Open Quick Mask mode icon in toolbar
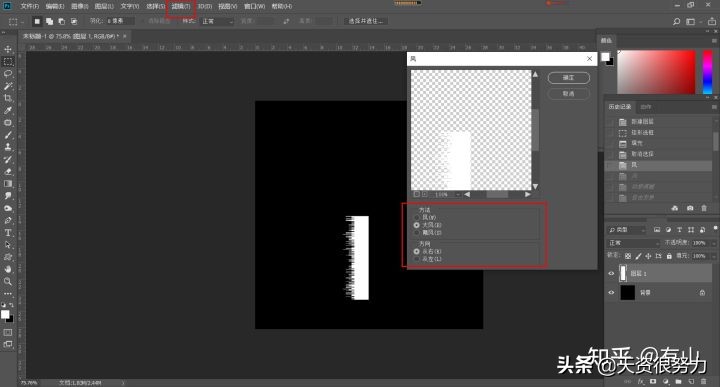The width and height of the screenshot is (720, 387). pyautogui.click(x=8, y=332)
